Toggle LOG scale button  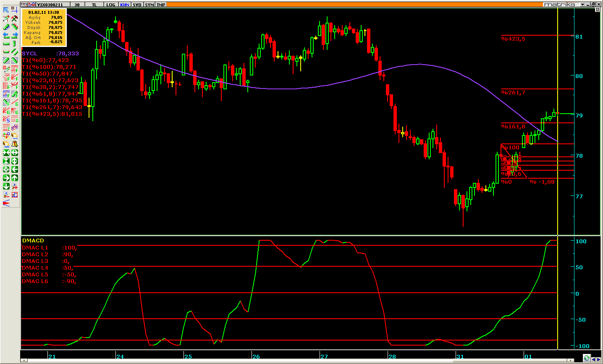pyautogui.click(x=110, y=5)
